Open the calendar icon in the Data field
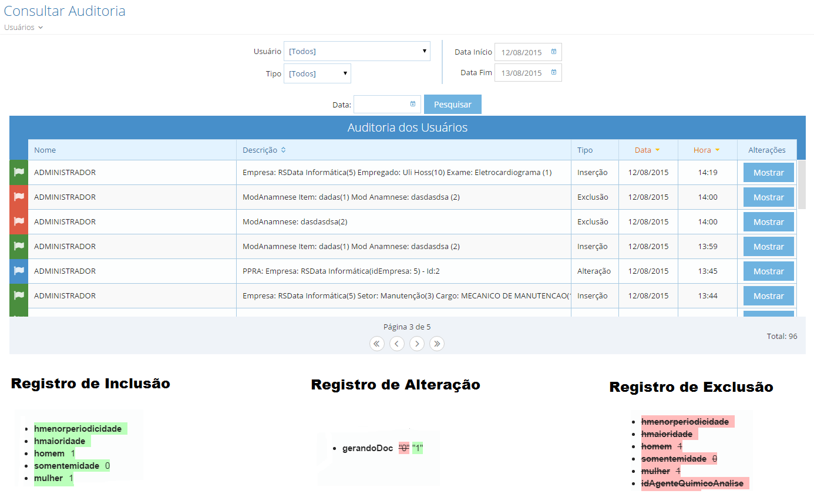 (x=413, y=104)
